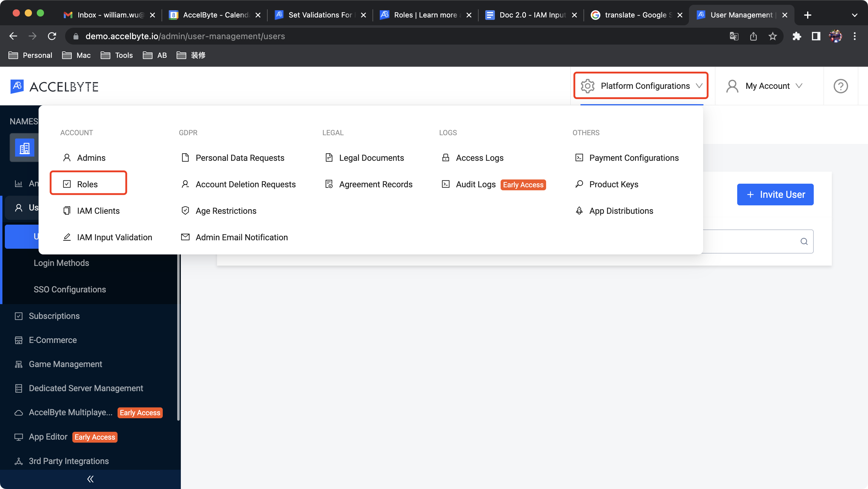Toggle the browser side panel icon

click(816, 36)
